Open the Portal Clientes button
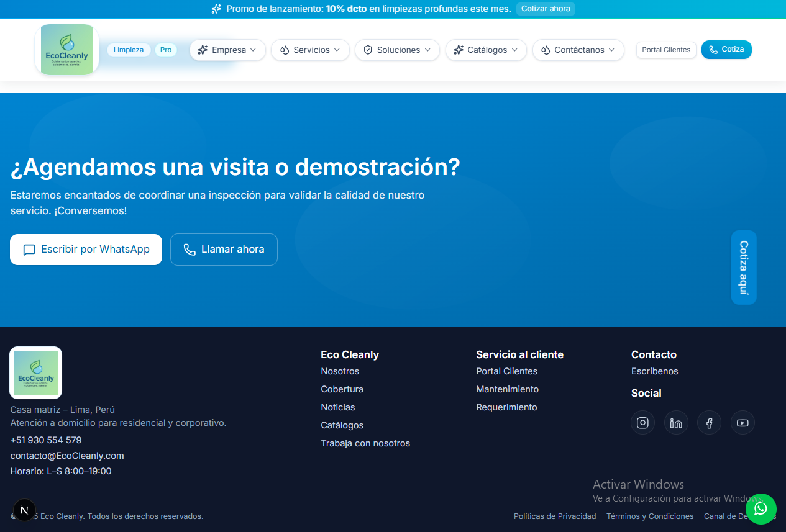 pos(666,50)
